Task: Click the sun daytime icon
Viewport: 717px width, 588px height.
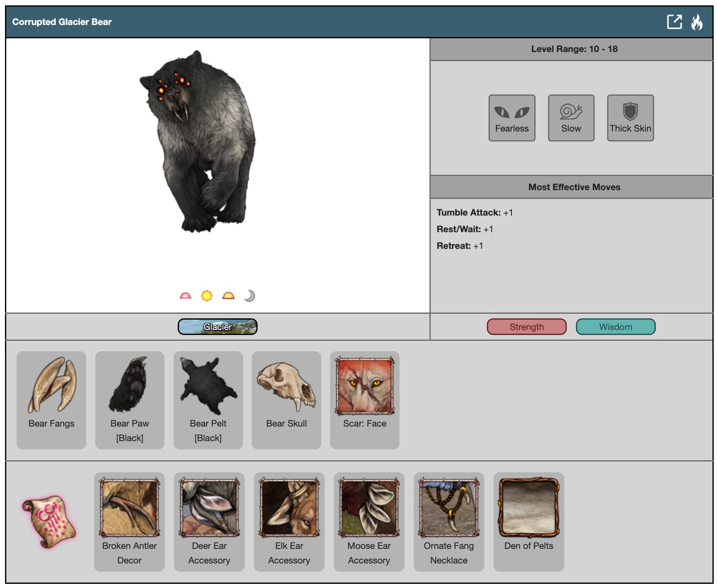Action: [207, 296]
